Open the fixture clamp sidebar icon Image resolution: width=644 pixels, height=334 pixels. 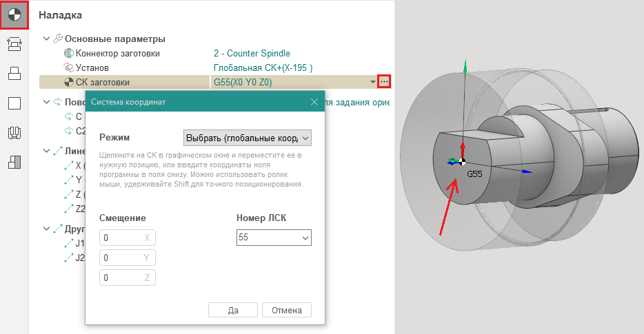coord(14,133)
